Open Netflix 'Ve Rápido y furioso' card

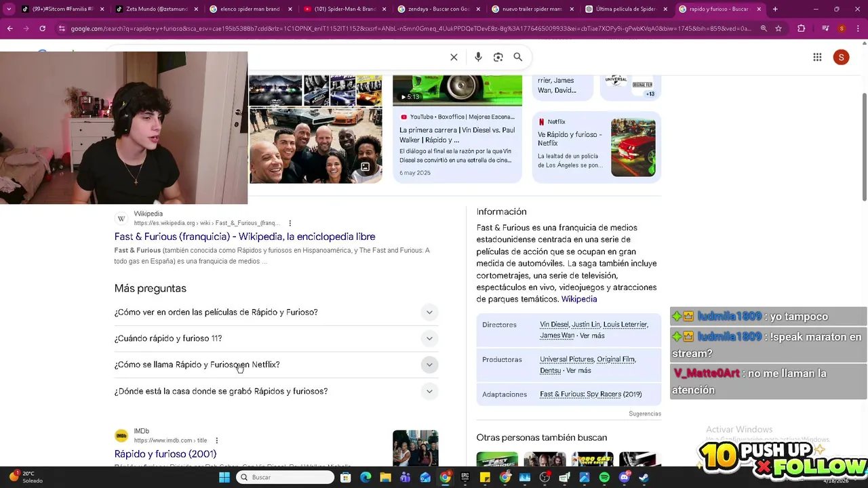(596, 147)
